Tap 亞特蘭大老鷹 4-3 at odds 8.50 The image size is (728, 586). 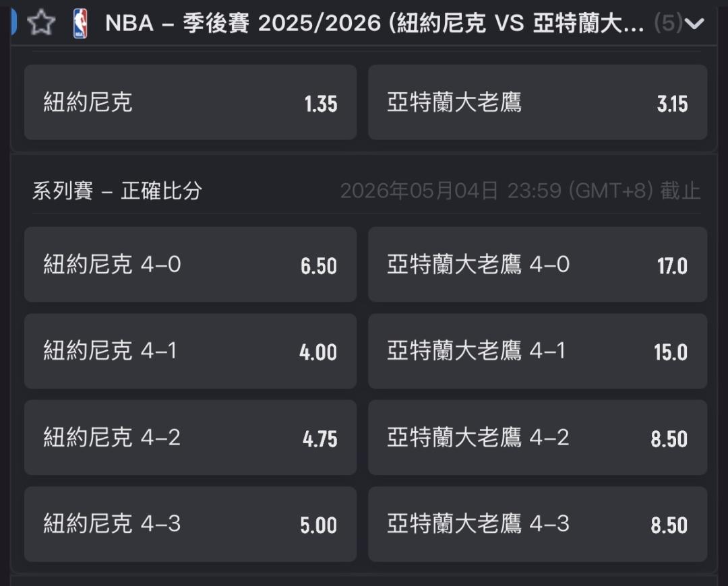coord(537,524)
